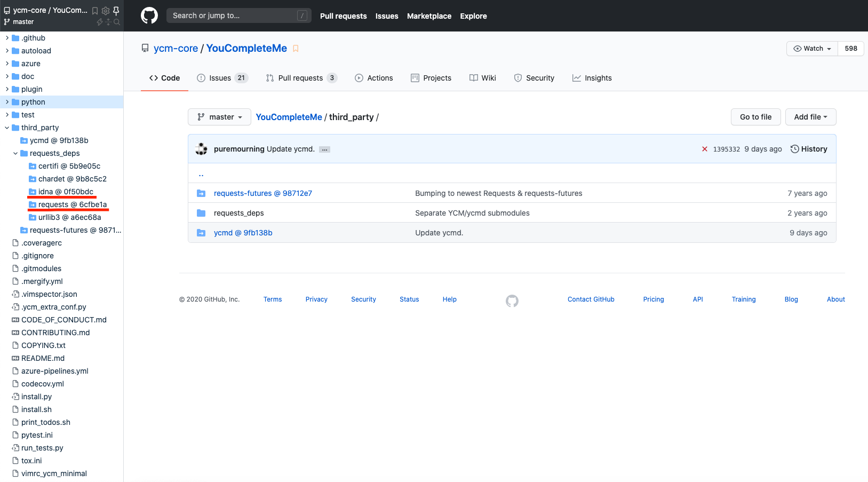
Task: Open the Projects tab
Action: 431,78
